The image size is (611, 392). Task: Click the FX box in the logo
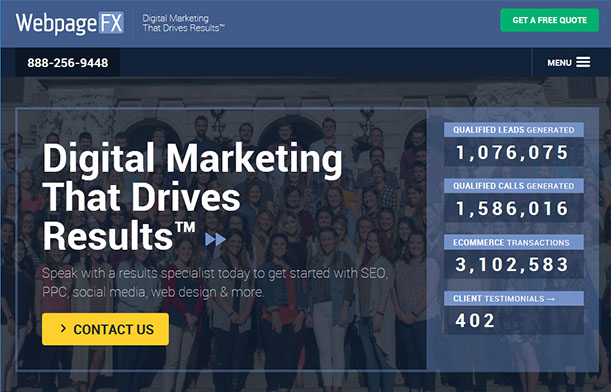coord(111,23)
